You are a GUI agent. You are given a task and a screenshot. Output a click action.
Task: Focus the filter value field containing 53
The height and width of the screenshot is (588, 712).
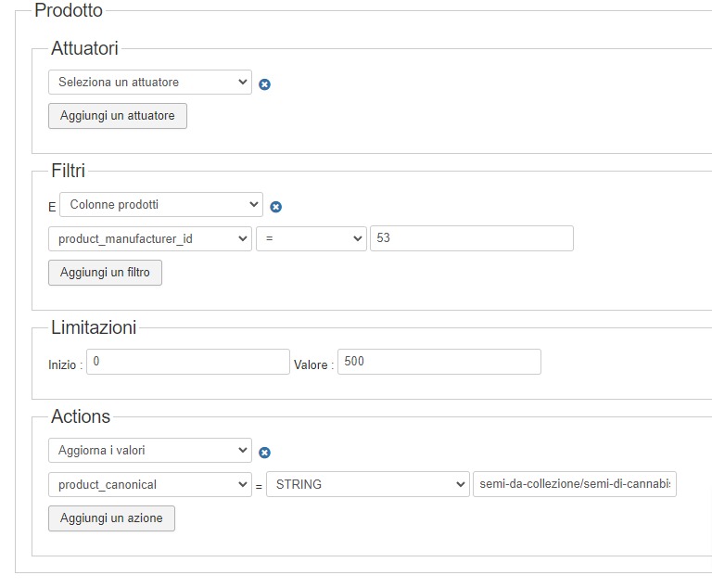(x=471, y=238)
